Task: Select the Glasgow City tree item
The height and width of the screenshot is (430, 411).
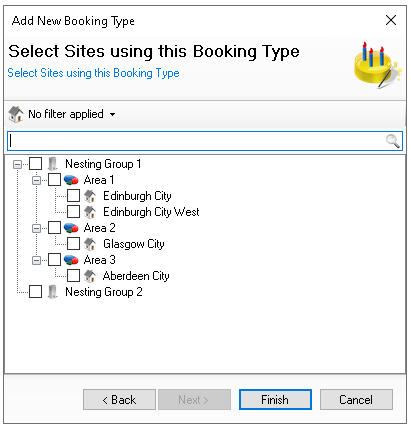Action: pos(134,244)
